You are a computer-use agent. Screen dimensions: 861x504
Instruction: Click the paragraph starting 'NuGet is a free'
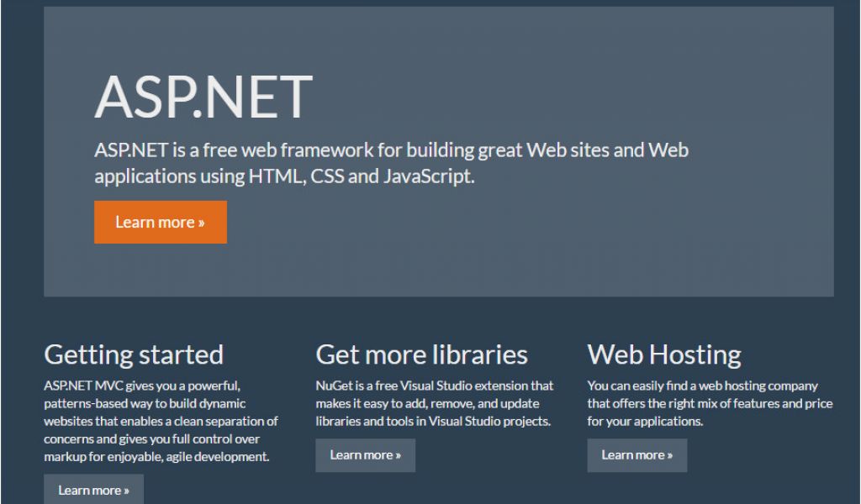(x=435, y=403)
